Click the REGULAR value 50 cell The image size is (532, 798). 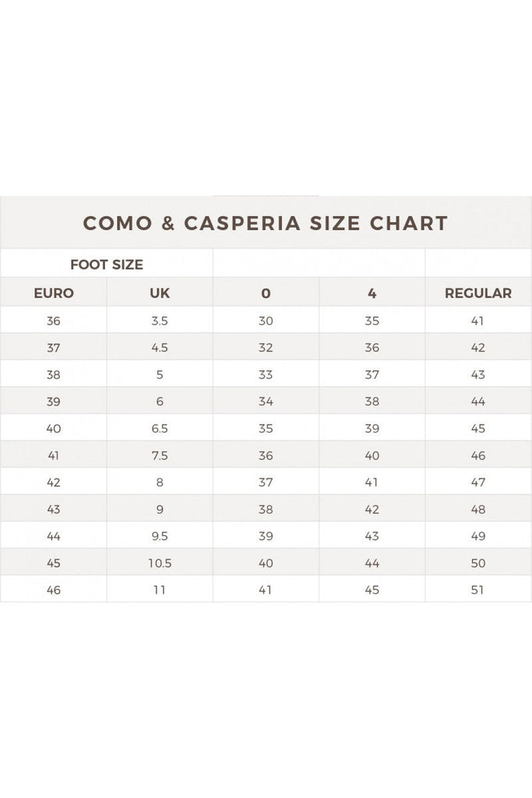pyautogui.click(x=477, y=563)
